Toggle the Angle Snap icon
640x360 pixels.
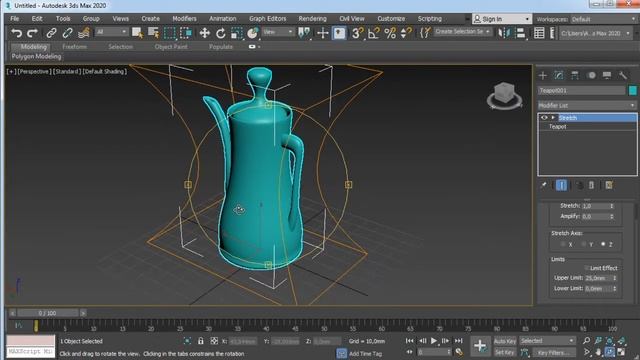point(373,33)
